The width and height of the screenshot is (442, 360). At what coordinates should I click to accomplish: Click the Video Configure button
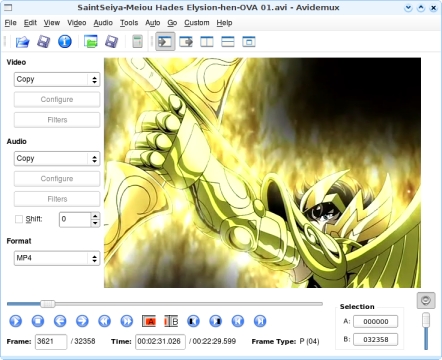click(57, 100)
